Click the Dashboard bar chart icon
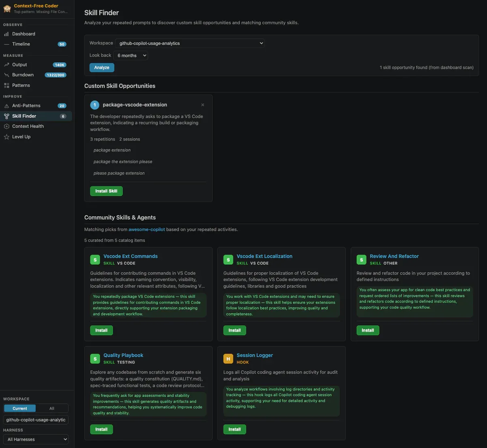 coord(6,34)
